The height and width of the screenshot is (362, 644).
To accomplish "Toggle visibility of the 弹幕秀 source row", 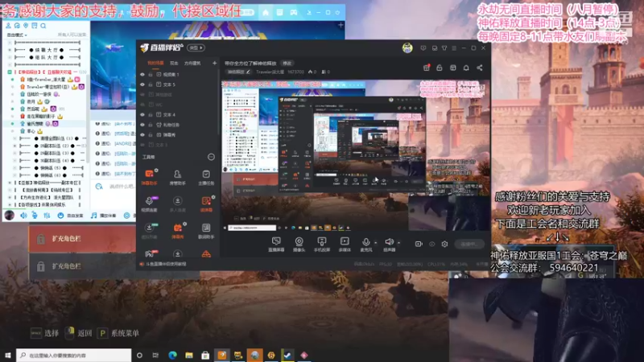I will (142, 134).
